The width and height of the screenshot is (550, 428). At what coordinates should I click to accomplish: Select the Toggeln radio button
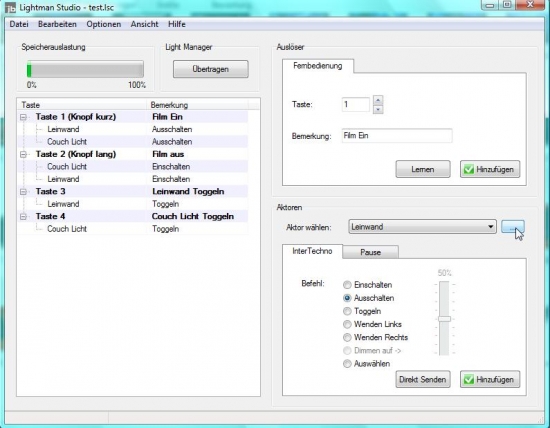tap(347, 311)
